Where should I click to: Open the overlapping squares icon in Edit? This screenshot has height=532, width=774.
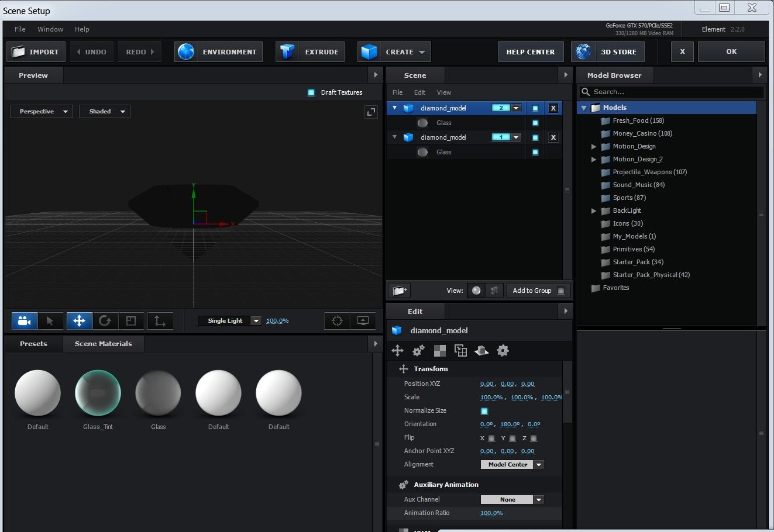coord(460,351)
